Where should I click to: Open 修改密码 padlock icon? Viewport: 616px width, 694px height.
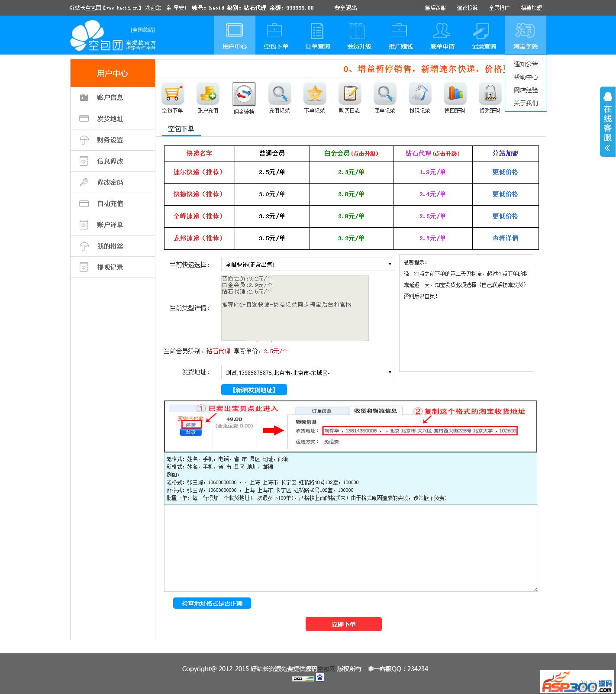tap(490, 94)
